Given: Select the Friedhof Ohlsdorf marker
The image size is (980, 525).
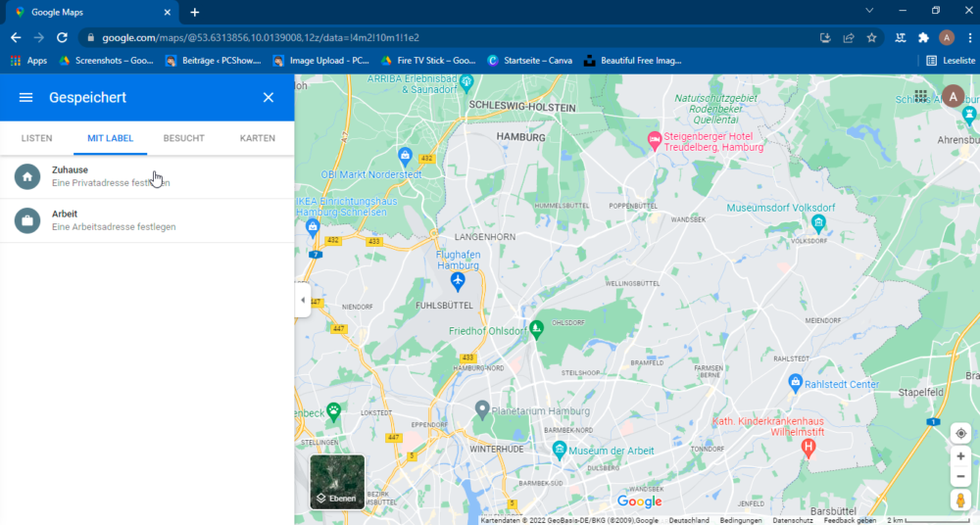Looking at the screenshot, I should (536, 329).
